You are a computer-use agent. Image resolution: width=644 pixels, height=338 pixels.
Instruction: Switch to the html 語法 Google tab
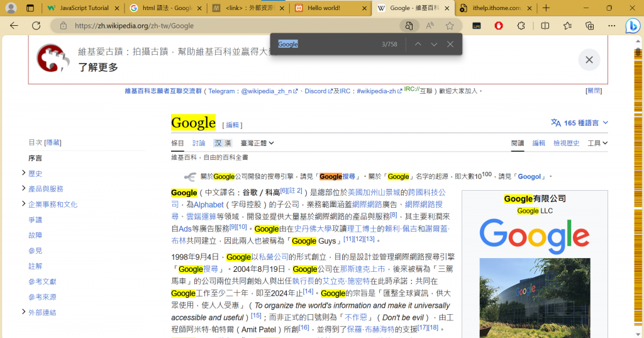tap(166, 8)
